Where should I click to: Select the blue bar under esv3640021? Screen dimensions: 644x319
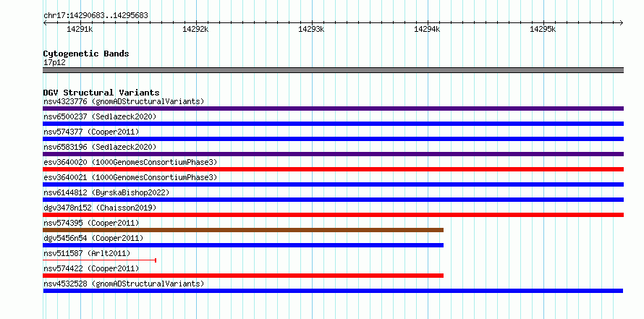[x=333, y=184]
